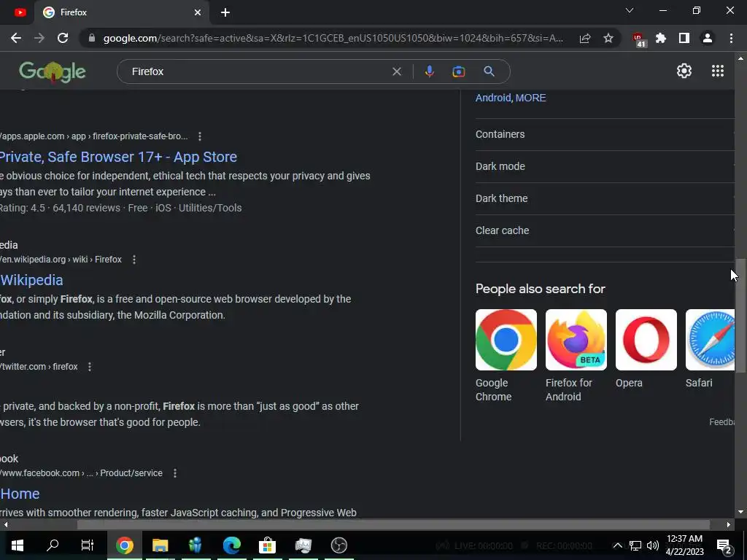Click the People also search for heading
The image size is (747, 560).
point(541,289)
